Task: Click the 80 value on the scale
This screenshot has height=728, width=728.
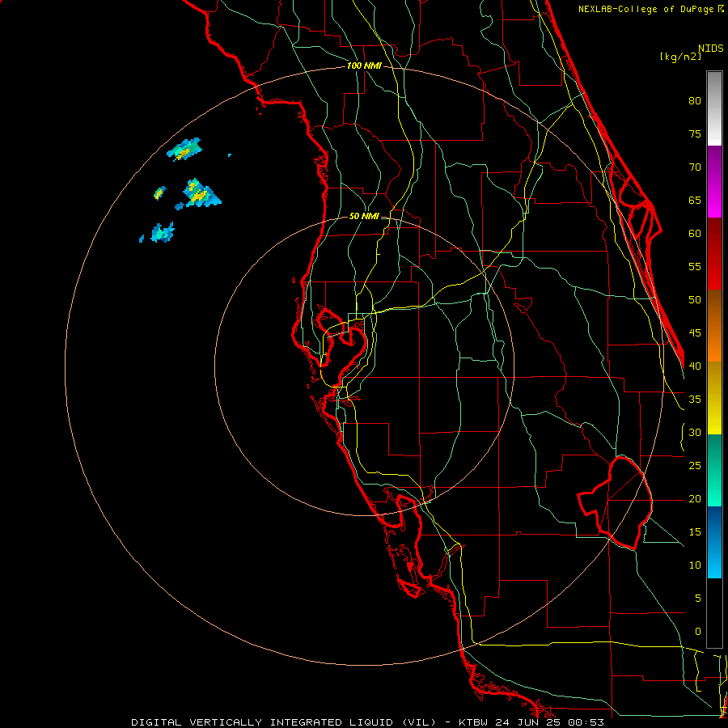Action: tap(695, 101)
